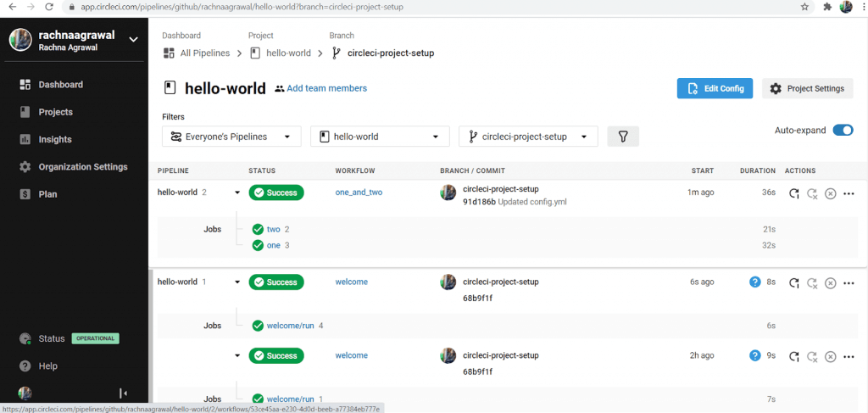868x413 pixels.
Task: Click the question mark beside 9s duration
Action: [755, 355]
